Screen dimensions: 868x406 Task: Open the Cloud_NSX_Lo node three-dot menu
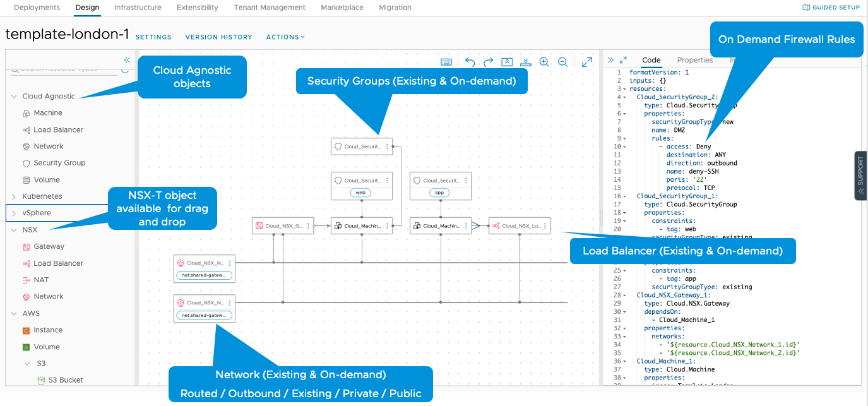pyautogui.click(x=545, y=225)
